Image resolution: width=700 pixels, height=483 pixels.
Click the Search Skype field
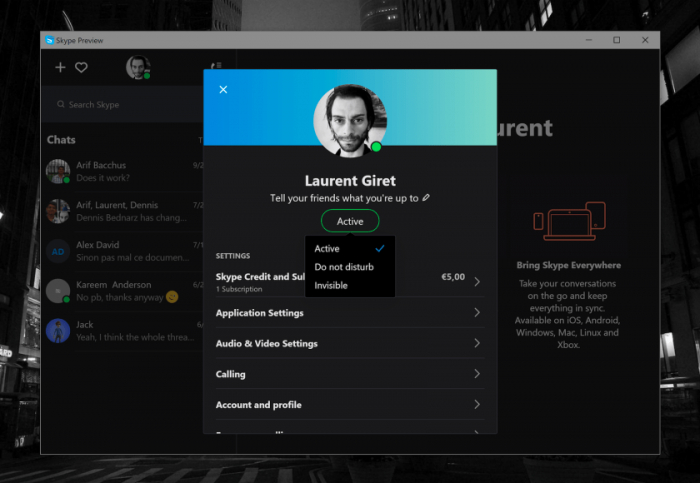[x=122, y=104]
